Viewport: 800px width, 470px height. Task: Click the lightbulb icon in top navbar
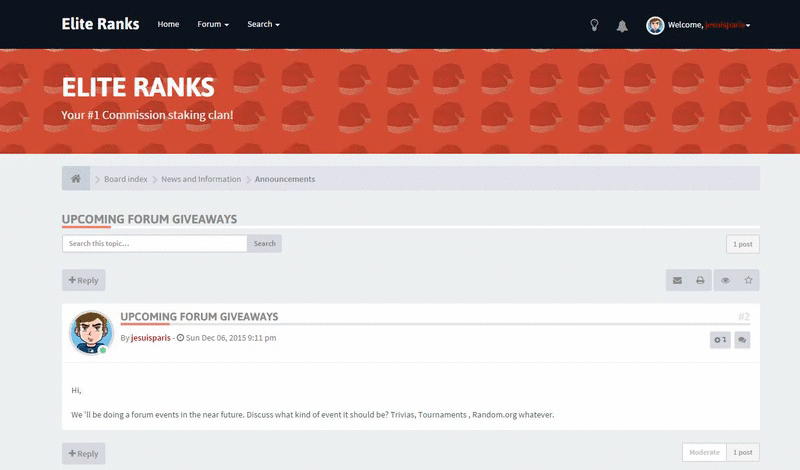coord(594,25)
